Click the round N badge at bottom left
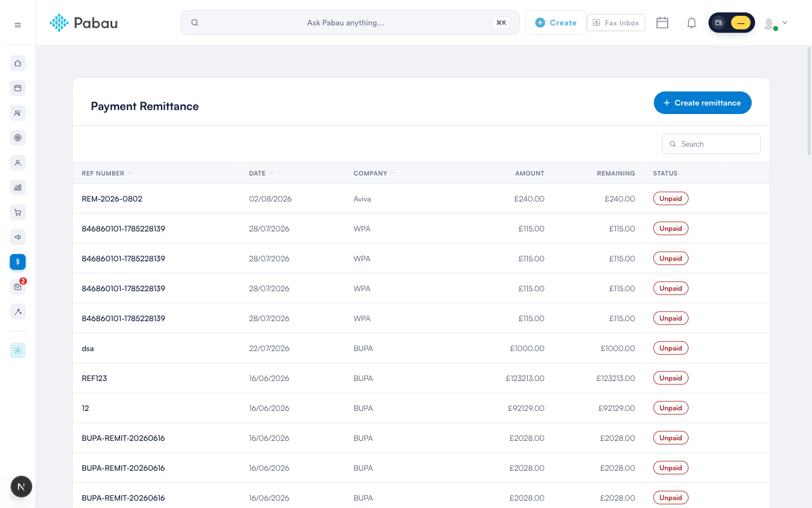The height and width of the screenshot is (508, 812). click(21, 487)
